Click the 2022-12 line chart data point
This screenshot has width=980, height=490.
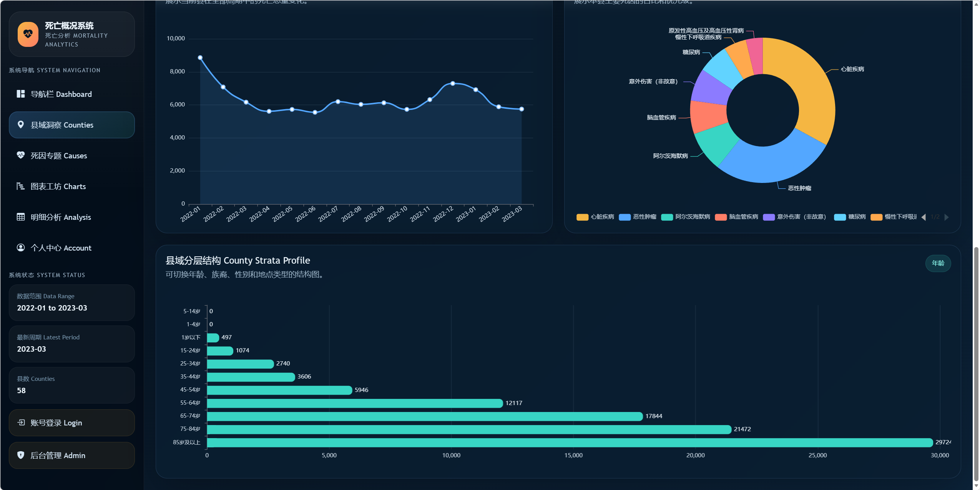coord(453,83)
